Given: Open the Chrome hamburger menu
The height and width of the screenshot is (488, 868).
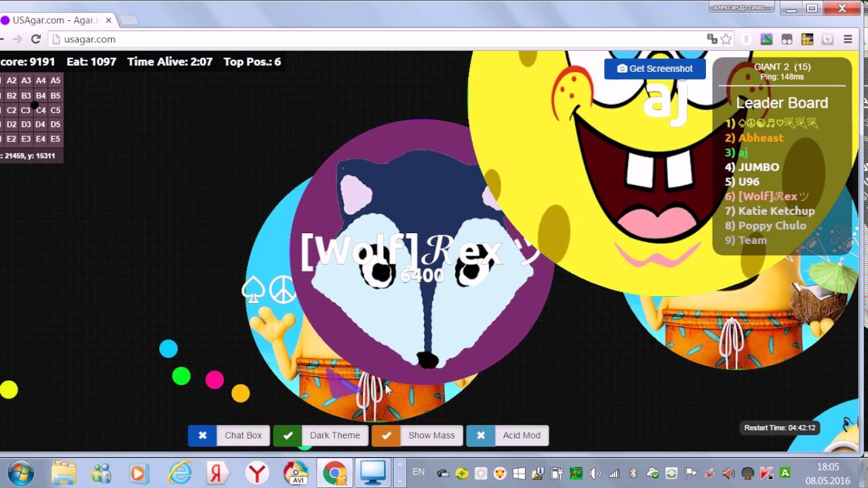Looking at the screenshot, I should (848, 39).
